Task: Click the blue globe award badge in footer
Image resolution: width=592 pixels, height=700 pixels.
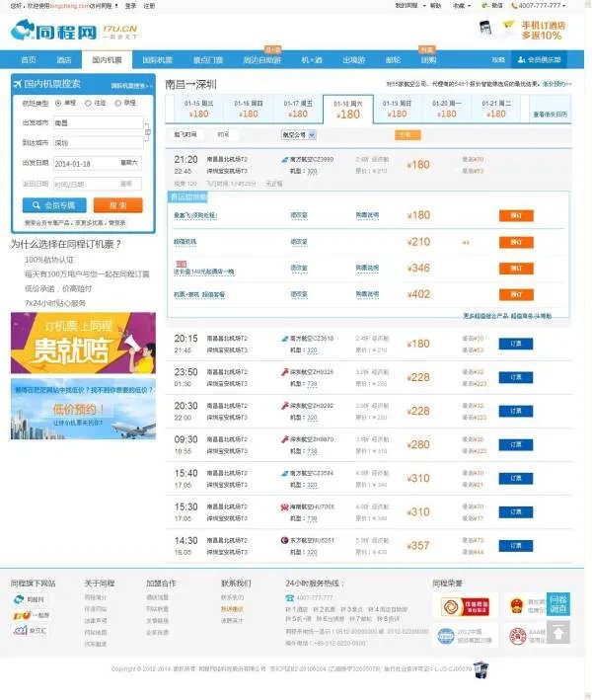Action: (x=446, y=636)
